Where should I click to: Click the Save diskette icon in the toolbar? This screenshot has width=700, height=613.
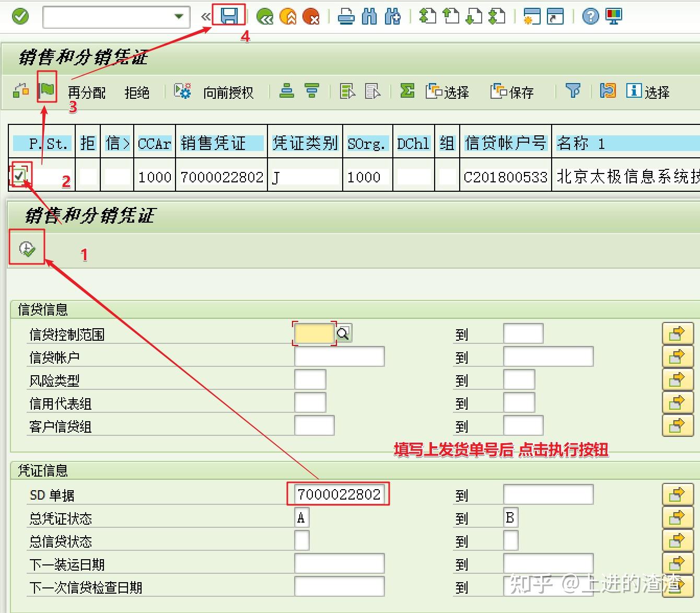click(x=228, y=16)
